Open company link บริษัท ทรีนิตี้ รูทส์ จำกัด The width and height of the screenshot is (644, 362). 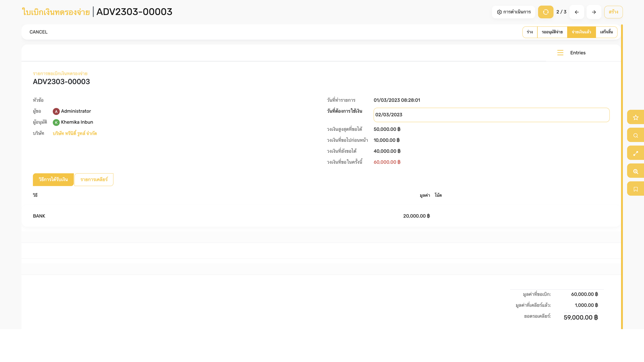click(x=75, y=133)
